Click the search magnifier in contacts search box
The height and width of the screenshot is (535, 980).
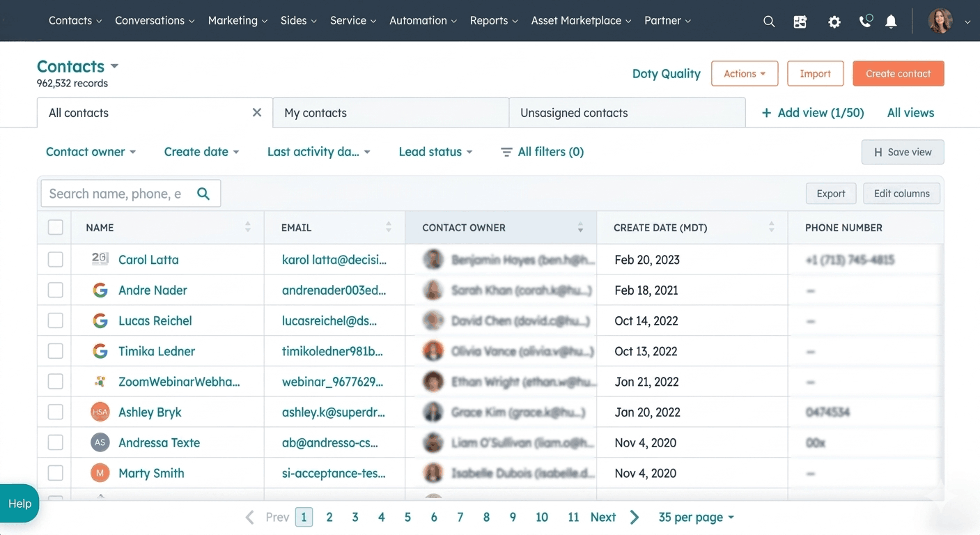click(x=203, y=194)
